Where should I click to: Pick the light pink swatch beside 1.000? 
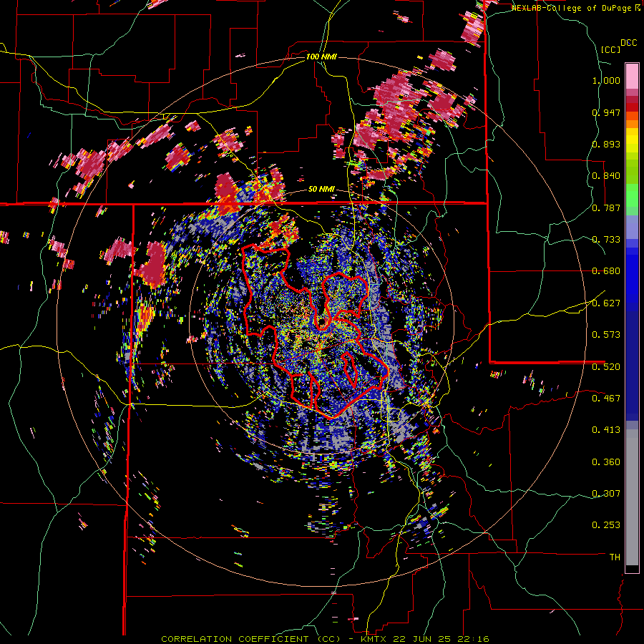[x=632, y=77]
